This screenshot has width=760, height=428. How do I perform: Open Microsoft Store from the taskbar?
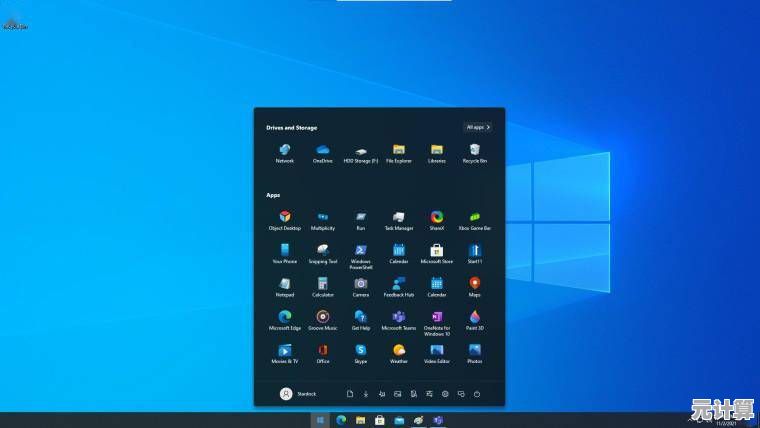(x=380, y=420)
